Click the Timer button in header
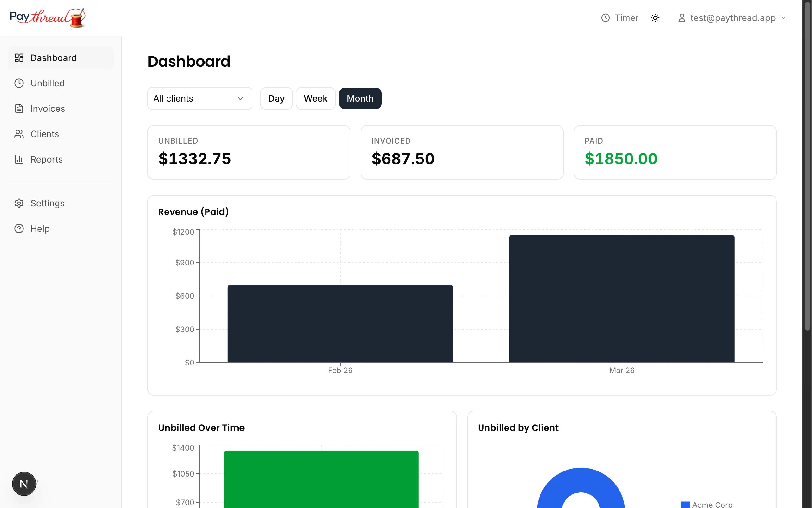The width and height of the screenshot is (812, 508). pos(619,18)
